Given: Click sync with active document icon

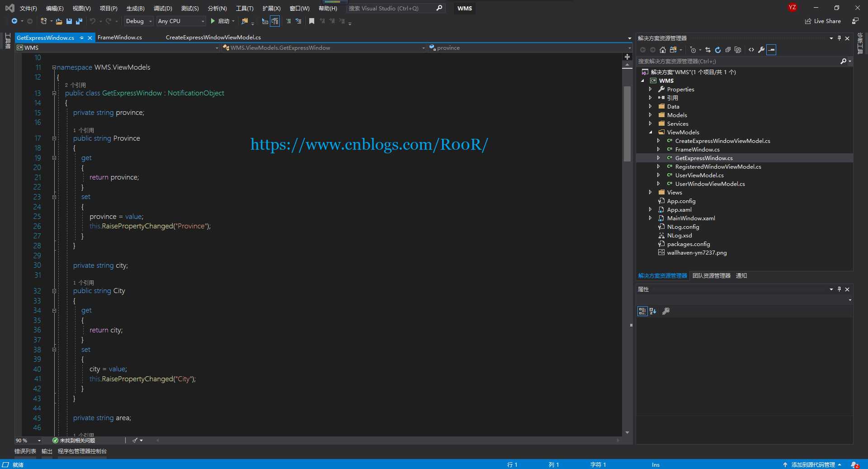Looking at the screenshot, I should [x=708, y=50].
